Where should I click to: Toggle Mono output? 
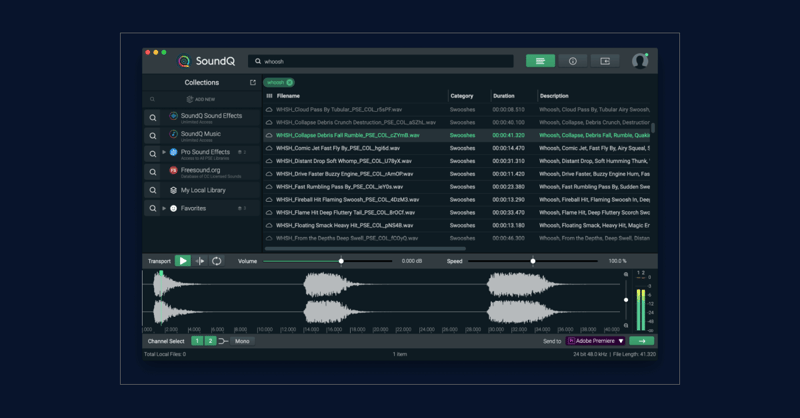(x=242, y=341)
